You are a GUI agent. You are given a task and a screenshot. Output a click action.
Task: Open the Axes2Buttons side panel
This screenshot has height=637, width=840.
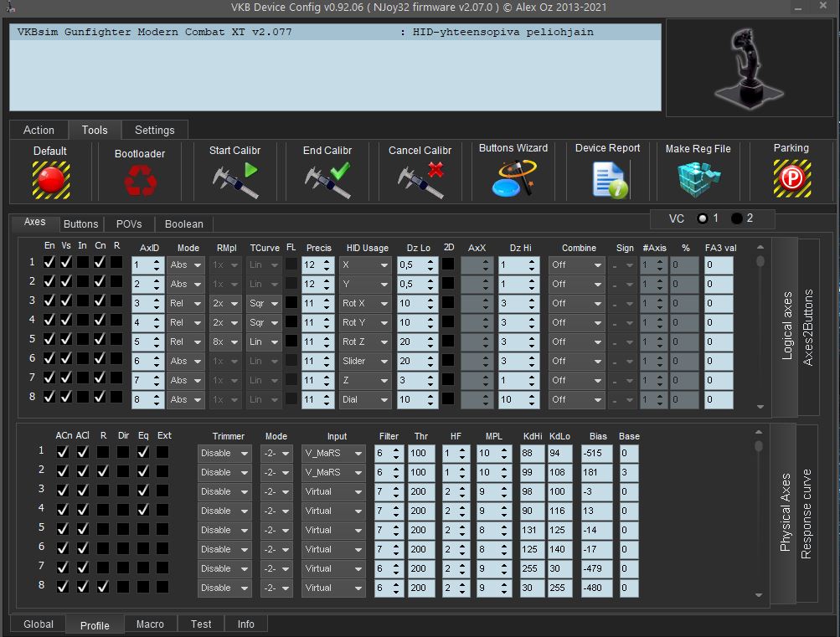pos(808,327)
